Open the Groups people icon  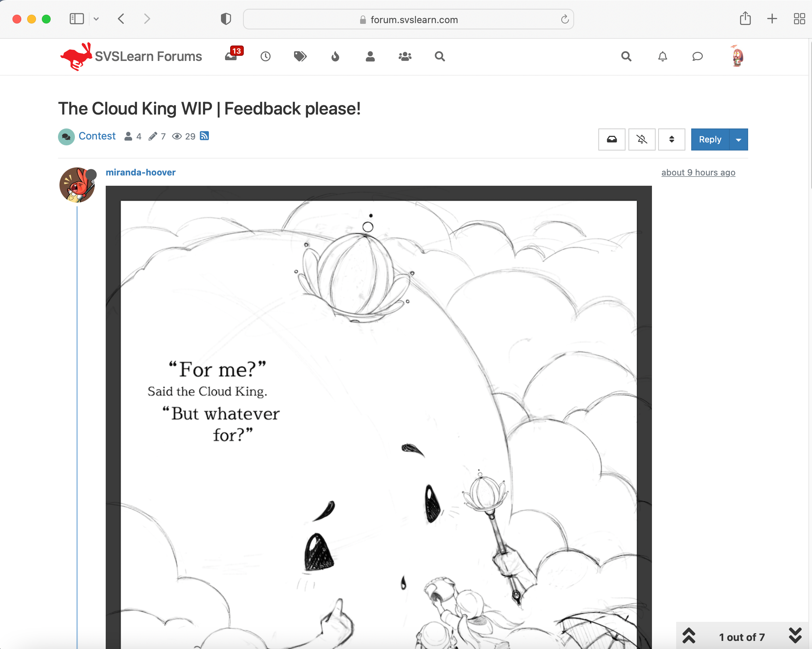coord(405,57)
